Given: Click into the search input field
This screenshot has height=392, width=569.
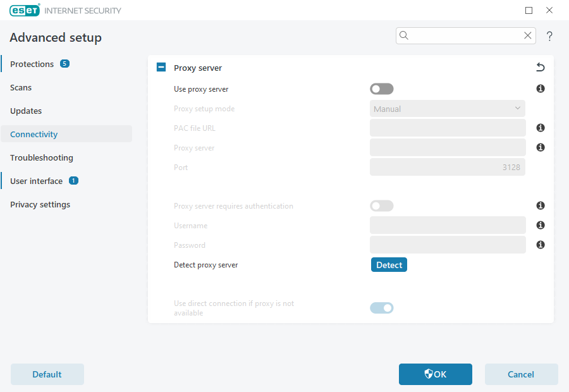Looking at the screenshot, I should coord(466,35).
